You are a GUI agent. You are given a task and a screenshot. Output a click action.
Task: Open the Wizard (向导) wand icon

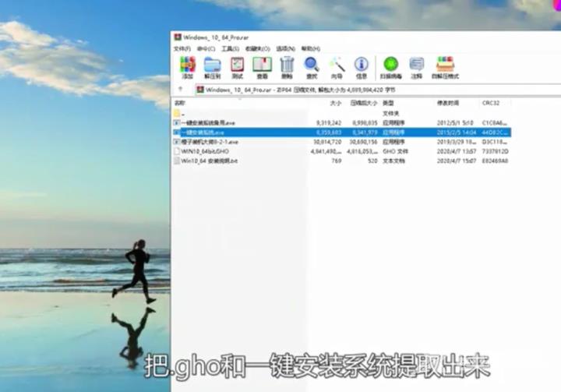[337, 67]
